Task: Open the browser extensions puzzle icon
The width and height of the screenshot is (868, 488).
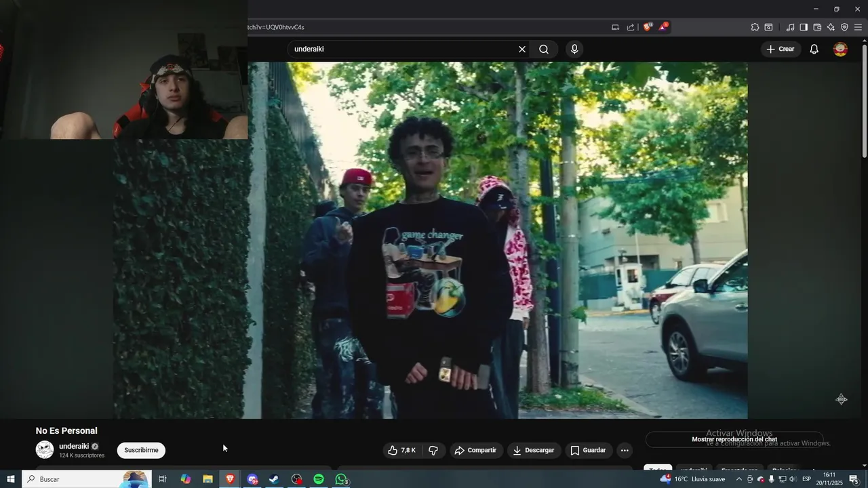Action: pos(755,27)
